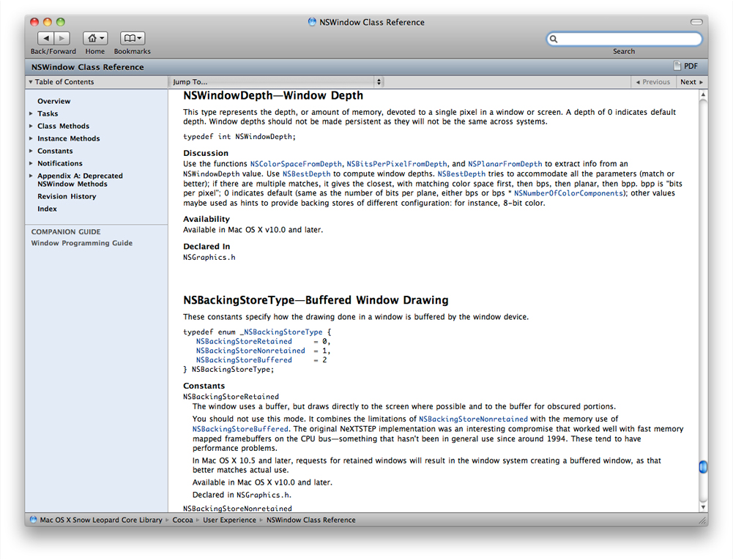The width and height of the screenshot is (733, 560).
Task: Open the NSColorSpaceFromDepth link
Action: (296, 164)
